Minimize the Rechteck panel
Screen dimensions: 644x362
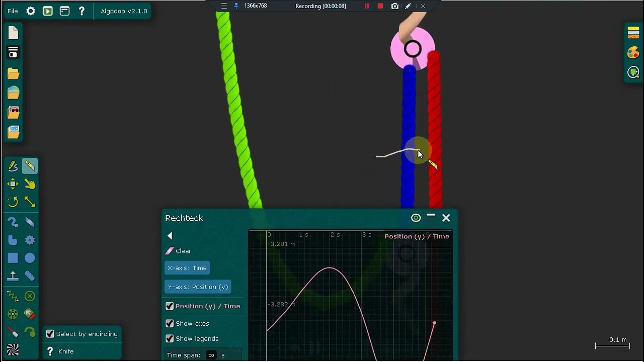[x=431, y=216]
